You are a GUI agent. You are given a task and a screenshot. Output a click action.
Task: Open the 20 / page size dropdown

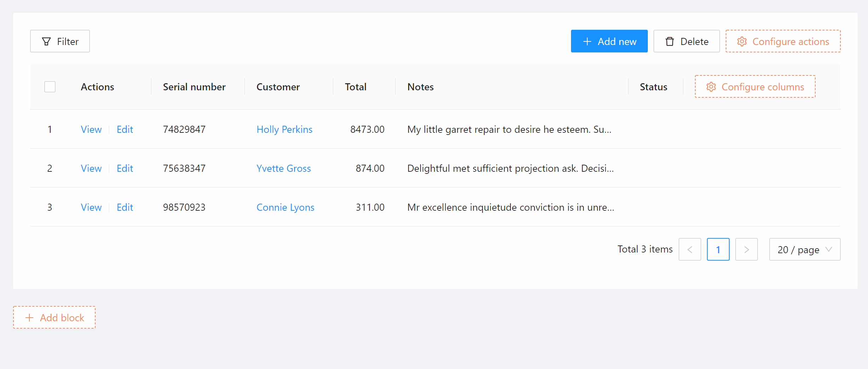pos(804,250)
